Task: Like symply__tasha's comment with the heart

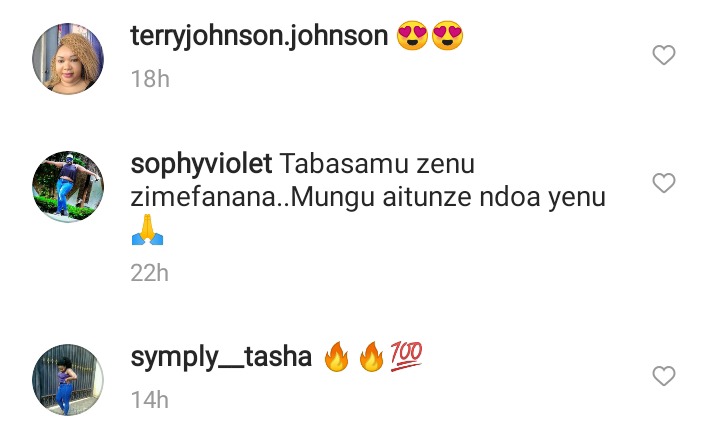Action: (664, 376)
